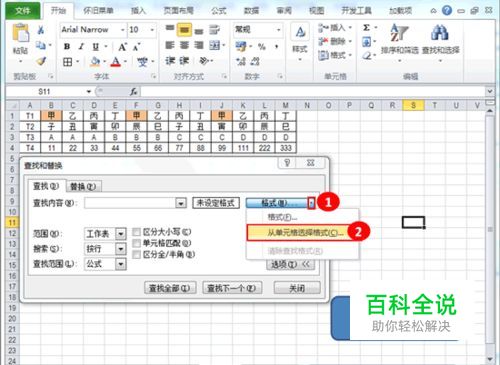Increase decimal places

pos(241,61)
